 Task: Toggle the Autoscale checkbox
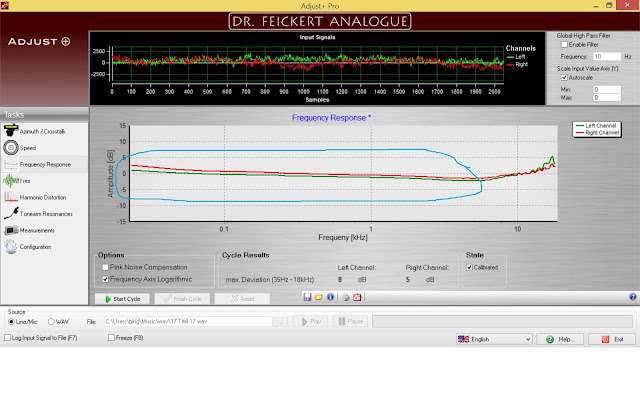pyautogui.click(x=564, y=78)
